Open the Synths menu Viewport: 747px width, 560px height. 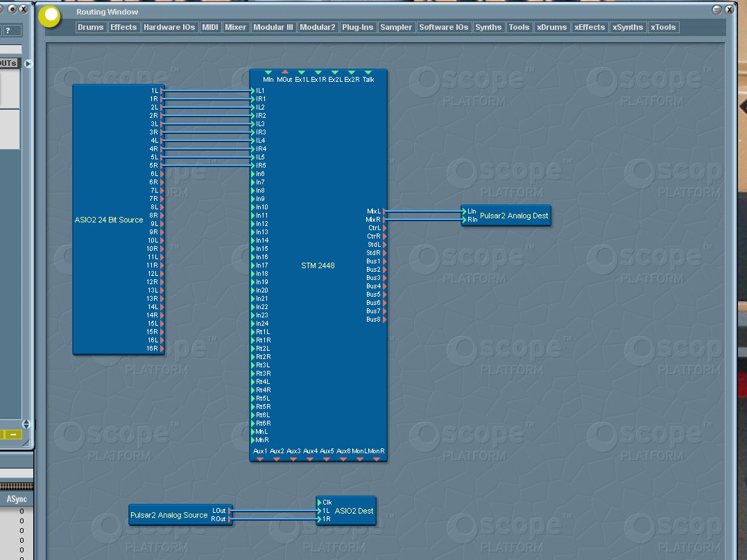(488, 28)
